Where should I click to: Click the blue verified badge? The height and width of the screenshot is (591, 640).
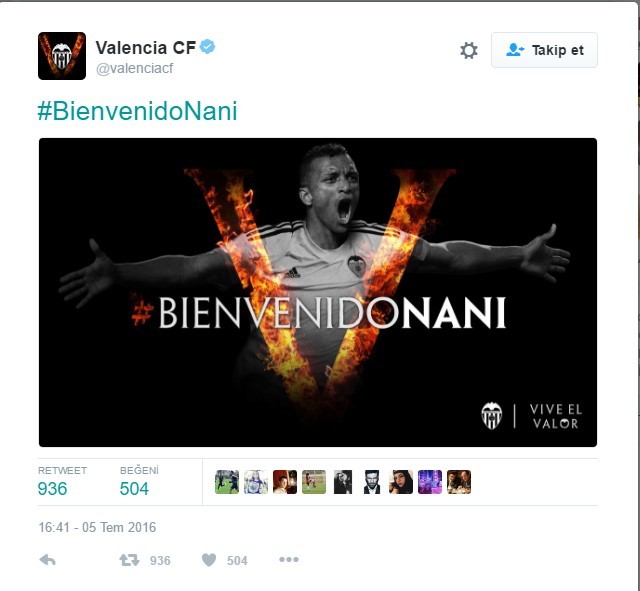[207, 47]
